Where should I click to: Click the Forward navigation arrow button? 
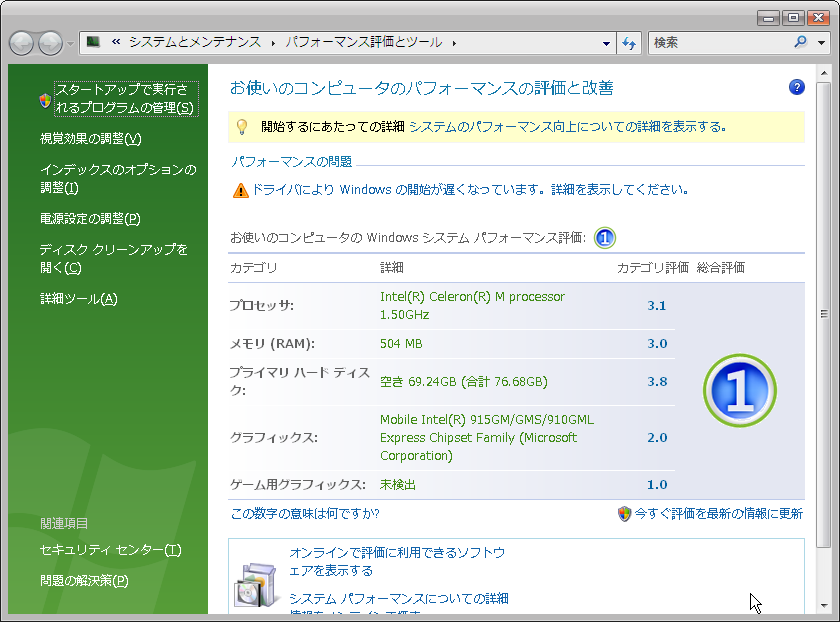[50, 43]
